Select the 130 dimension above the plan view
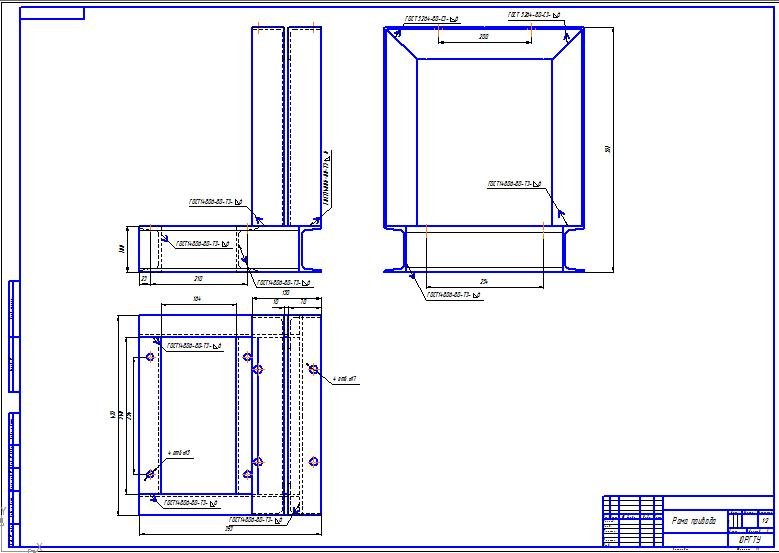 point(285,293)
